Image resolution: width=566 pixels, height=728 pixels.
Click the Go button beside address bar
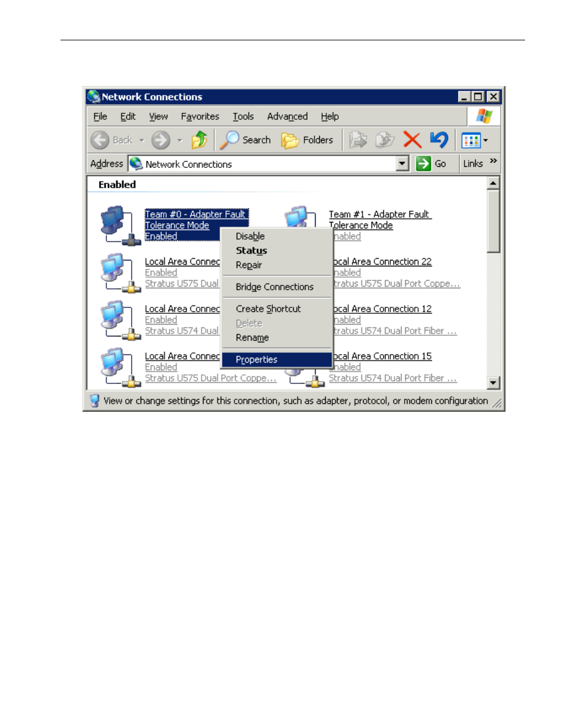tap(431, 164)
